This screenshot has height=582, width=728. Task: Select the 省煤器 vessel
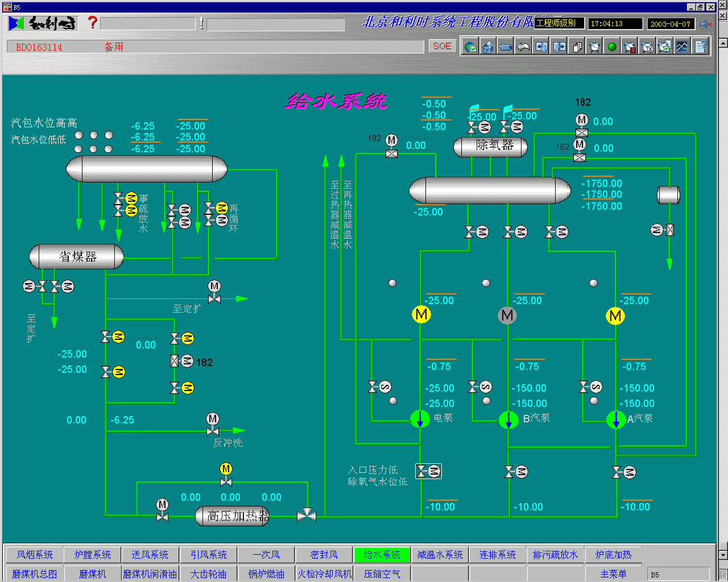coord(77,257)
